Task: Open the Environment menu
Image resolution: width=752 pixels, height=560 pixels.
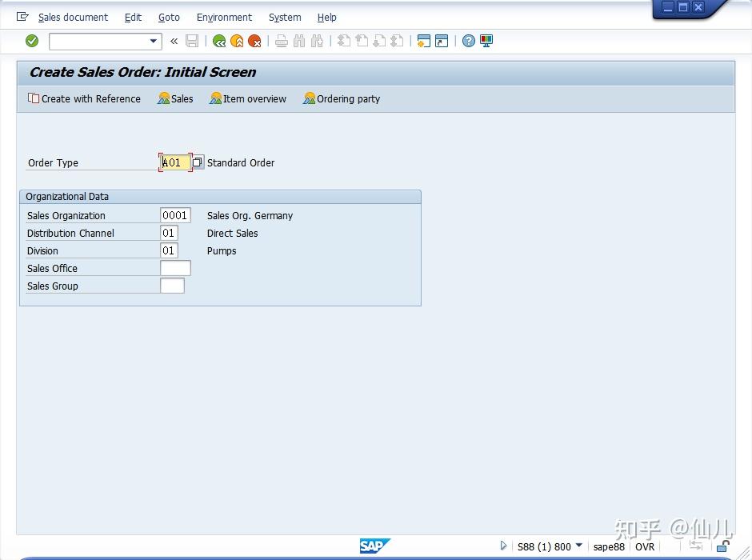Action: tap(224, 17)
